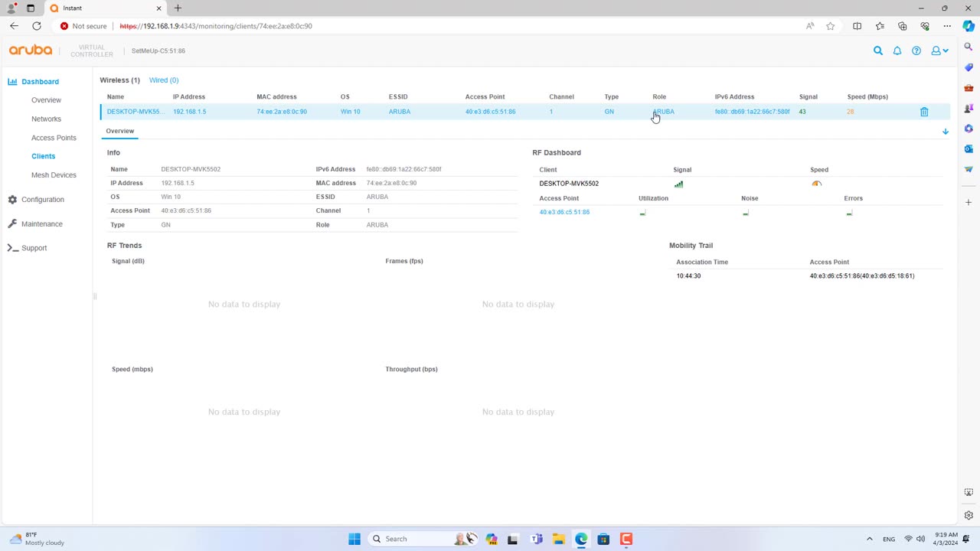Open access point 40:e3:d6:c5:51:86 in RF Dashboard

(564, 212)
